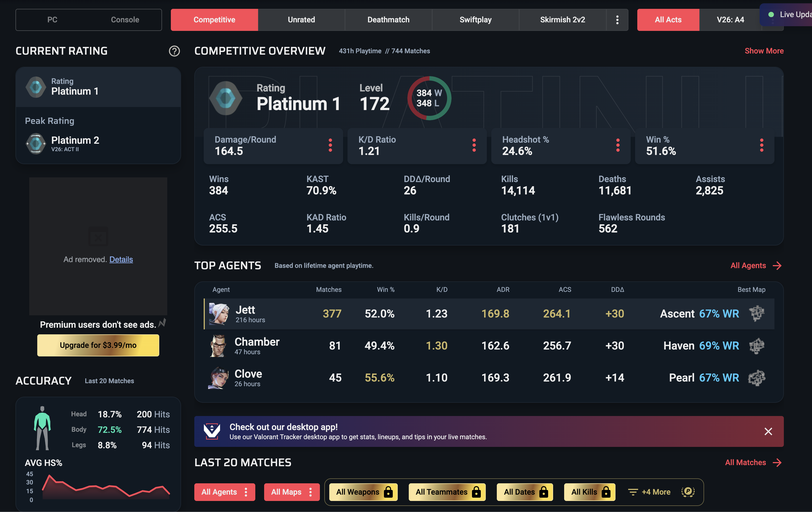Viewport: 812px width, 512px height.
Task: Click the AVG HS% line chart
Action: (x=105, y=487)
